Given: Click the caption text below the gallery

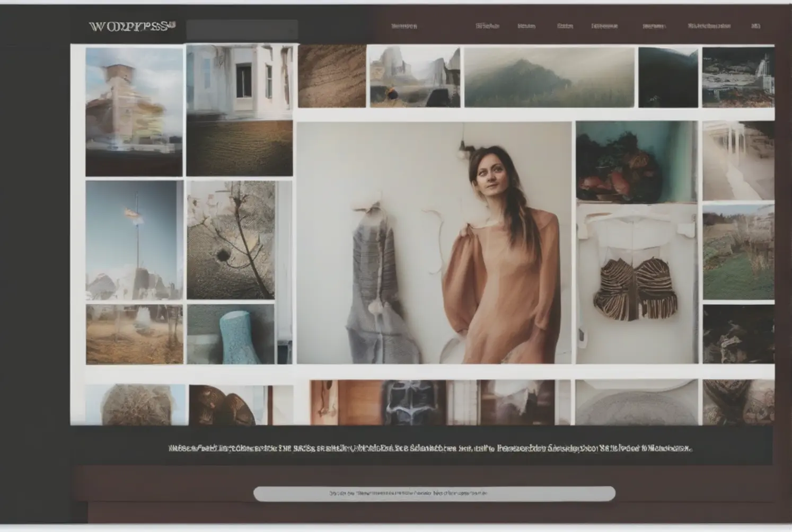Looking at the screenshot, I should click(430, 448).
